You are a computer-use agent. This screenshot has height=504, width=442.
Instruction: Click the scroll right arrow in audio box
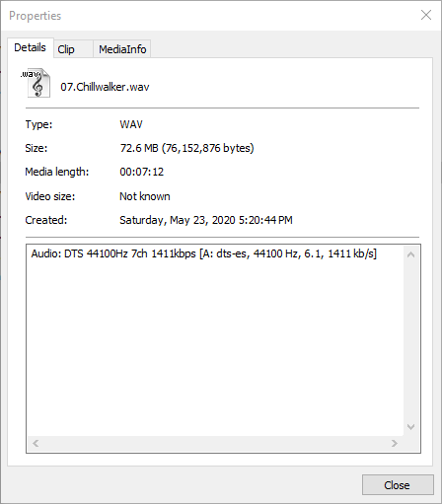pos(395,444)
